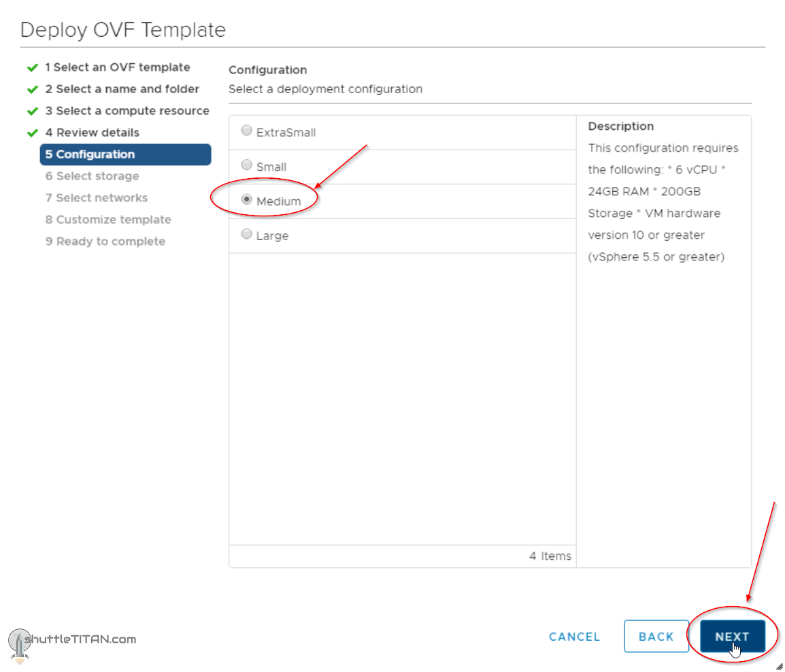785x672 pixels.
Task: Click the green checkmark beside Select an OVF template
Action: tap(32, 68)
